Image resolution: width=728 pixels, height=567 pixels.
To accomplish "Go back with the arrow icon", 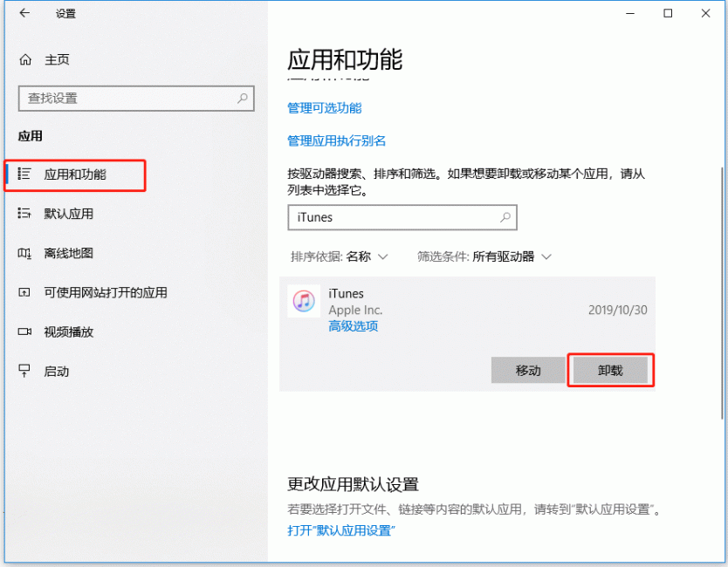I will (x=24, y=13).
